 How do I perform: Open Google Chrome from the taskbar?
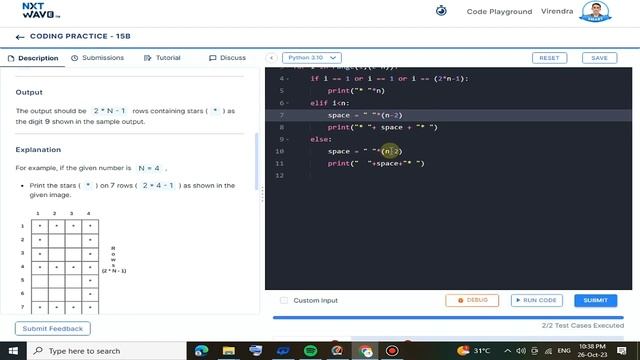click(x=365, y=351)
